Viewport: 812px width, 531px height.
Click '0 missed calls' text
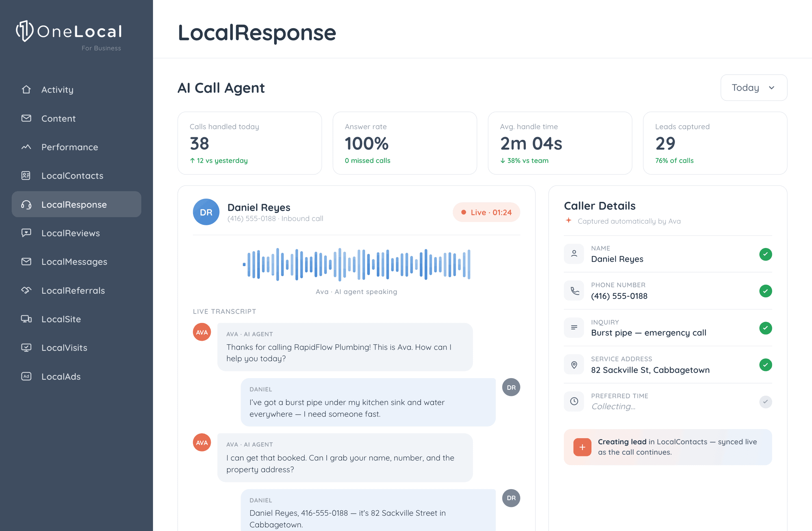coord(367,161)
